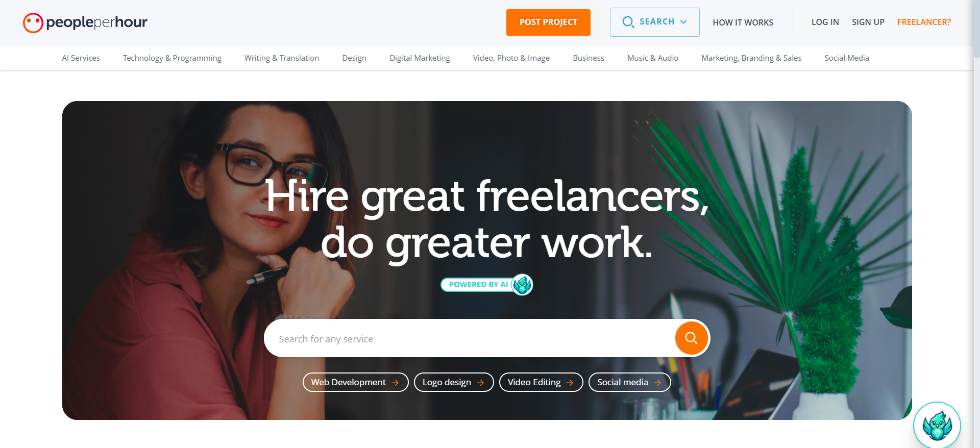Click the PeoplePerHour logo face icon
Screen dimensions: 980x448
[x=33, y=22]
